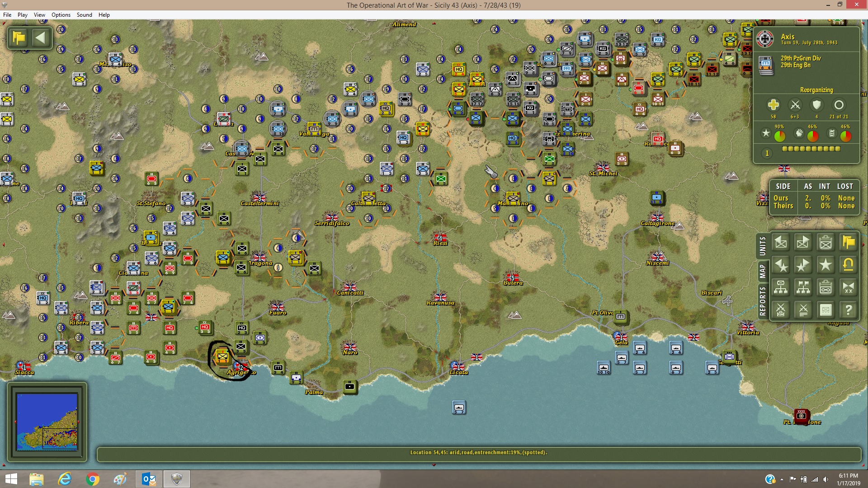Open the combat planner swords clipboard
The image size is (868, 488).
(x=781, y=310)
